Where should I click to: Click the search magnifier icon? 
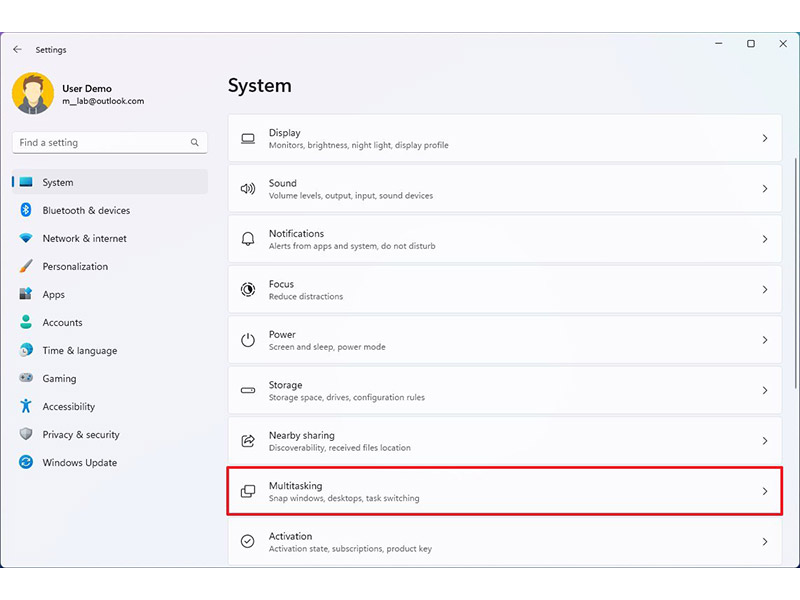click(x=195, y=143)
